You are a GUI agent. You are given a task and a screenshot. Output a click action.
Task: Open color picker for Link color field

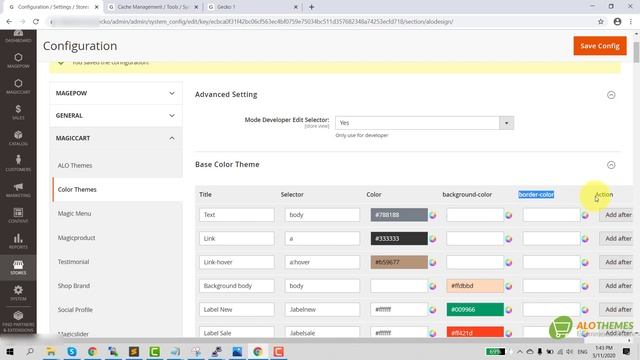433,239
